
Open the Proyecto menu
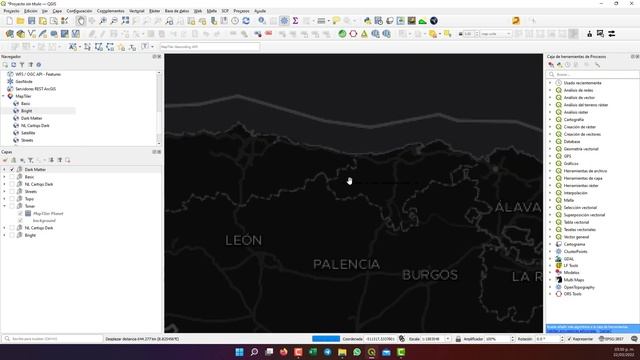[11, 11]
